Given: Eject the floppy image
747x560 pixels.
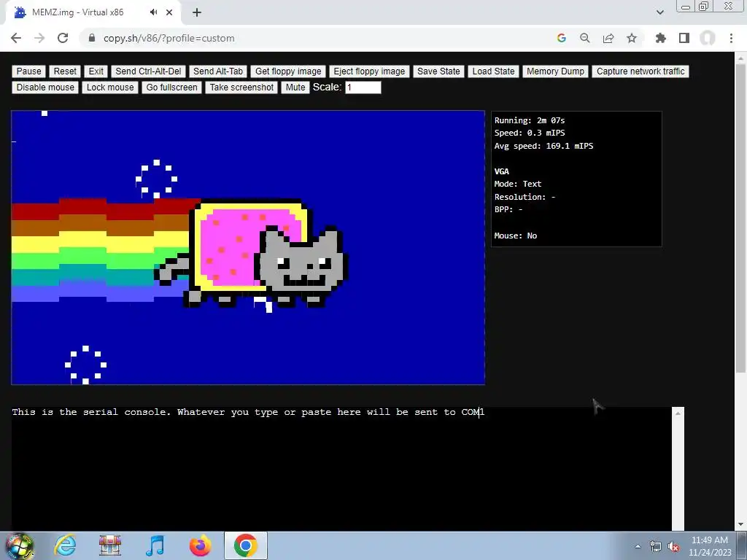Looking at the screenshot, I should [369, 71].
